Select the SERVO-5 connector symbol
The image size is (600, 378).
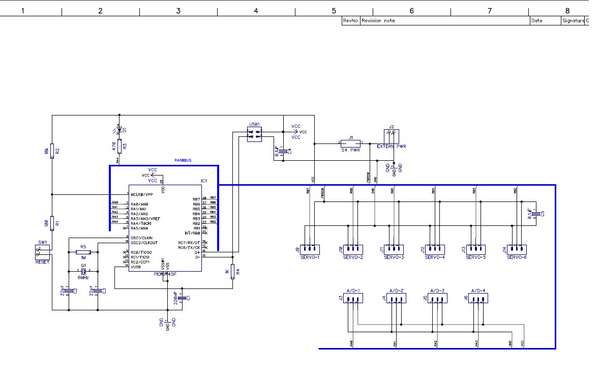(x=476, y=250)
